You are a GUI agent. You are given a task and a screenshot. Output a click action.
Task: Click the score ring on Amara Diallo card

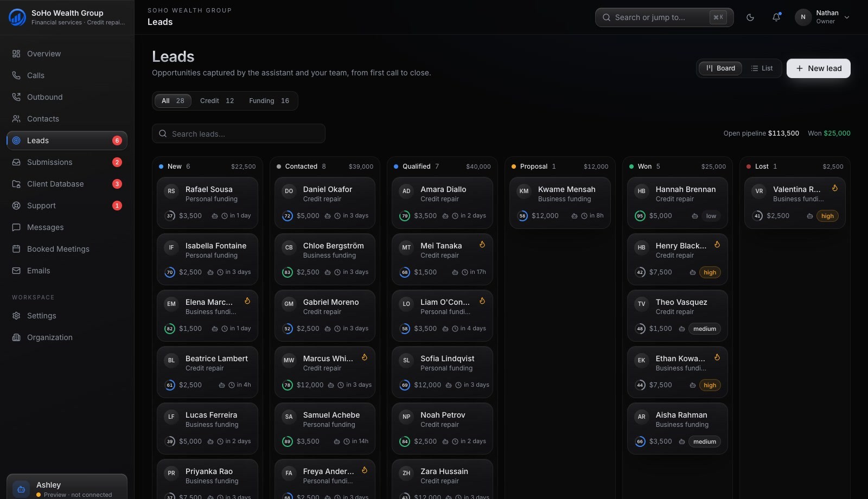tap(405, 216)
